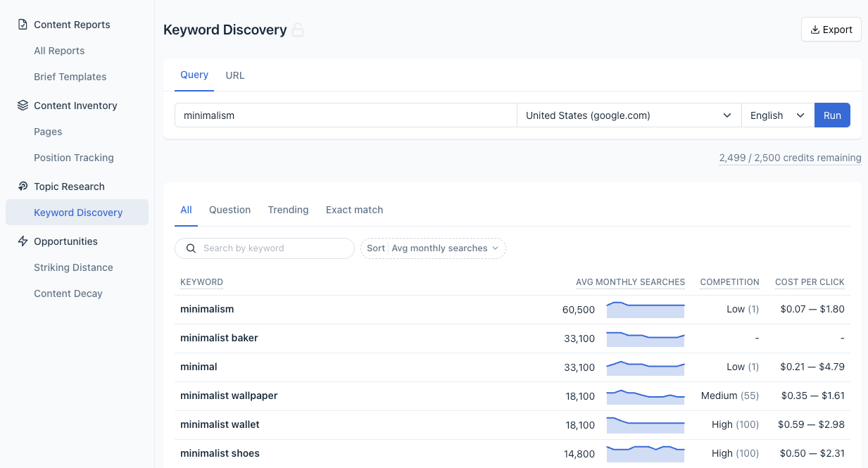The image size is (868, 468).
Task: Open Brief Templates in the sidebar
Action: tap(70, 77)
